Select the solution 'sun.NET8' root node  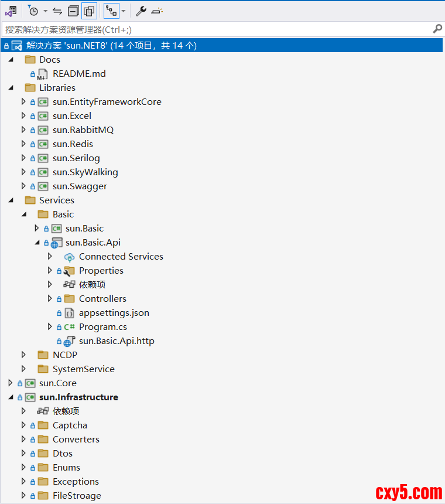[111, 45]
